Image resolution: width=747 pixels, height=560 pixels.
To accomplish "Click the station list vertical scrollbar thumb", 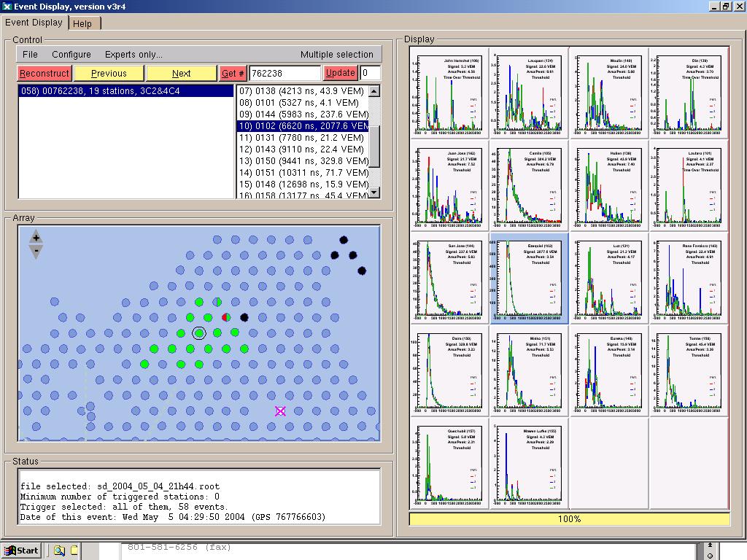I will [374, 146].
